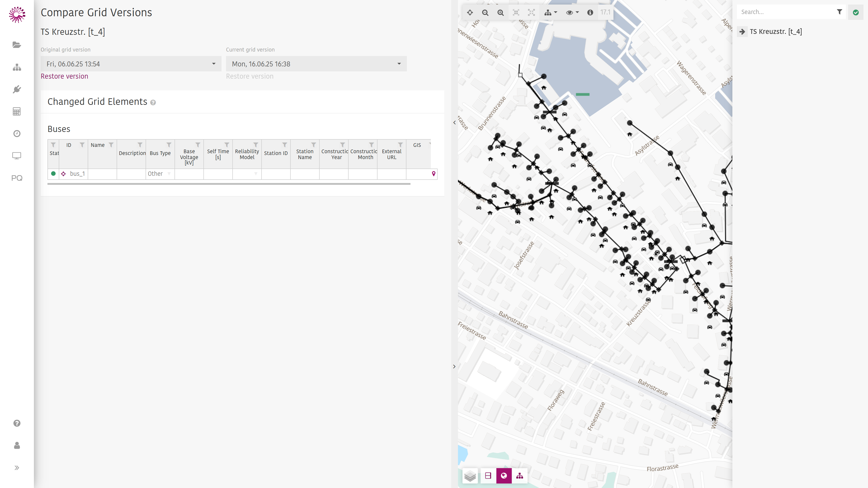Expand panel using right chevron on divider
This screenshot has width=868, height=488.
[x=454, y=366]
